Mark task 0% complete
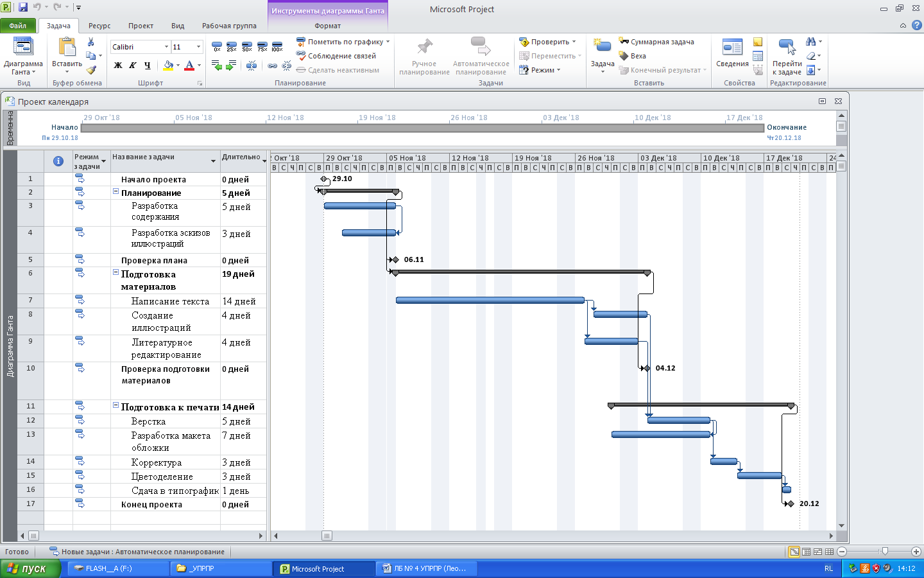924x578 pixels. 217,47
